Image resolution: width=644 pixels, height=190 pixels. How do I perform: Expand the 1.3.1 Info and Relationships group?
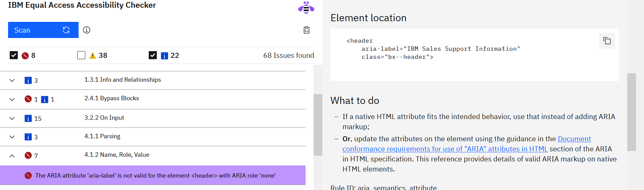pyautogui.click(x=12, y=80)
